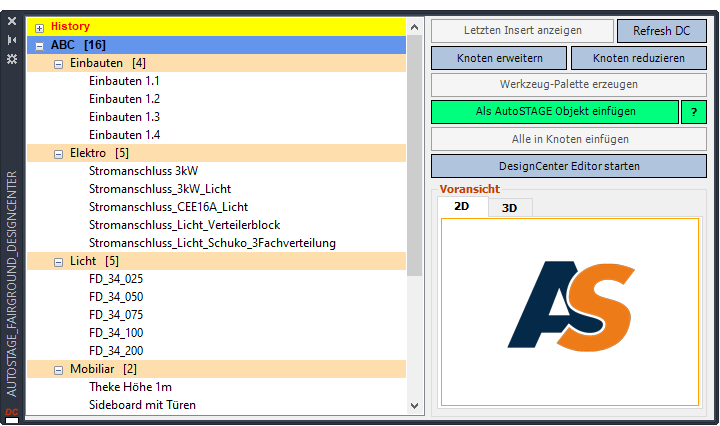Click the Mobiliar [2] group label

(103, 369)
